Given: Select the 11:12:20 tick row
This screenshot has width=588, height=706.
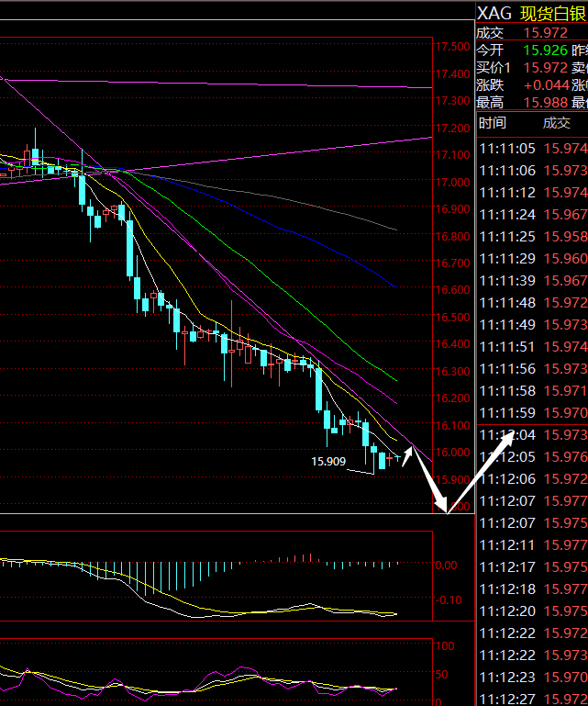Looking at the screenshot, I should pos(532,611).
